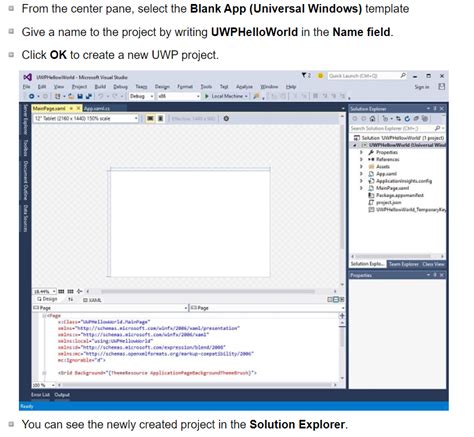Switch to the Class View tab
The height and width of the screenshot is (437, 474).
click(433, 264)
